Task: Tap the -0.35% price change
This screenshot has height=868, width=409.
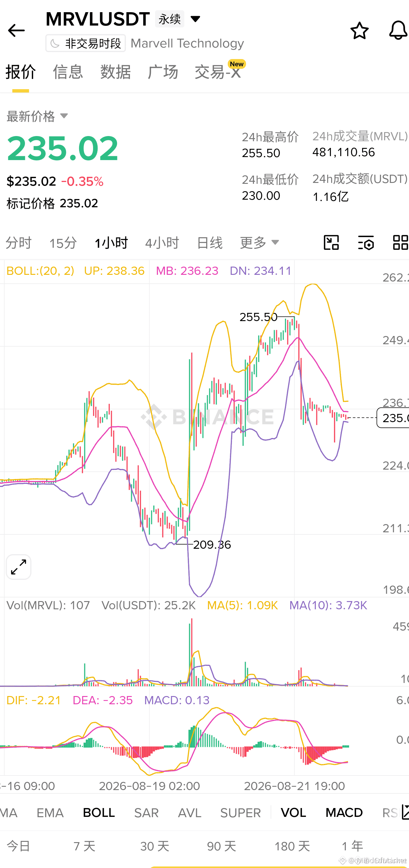Action: (82, 181)
